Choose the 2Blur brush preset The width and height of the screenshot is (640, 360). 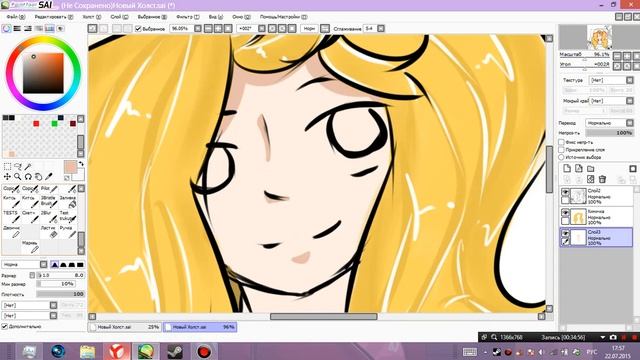click(x=49, y=217)
